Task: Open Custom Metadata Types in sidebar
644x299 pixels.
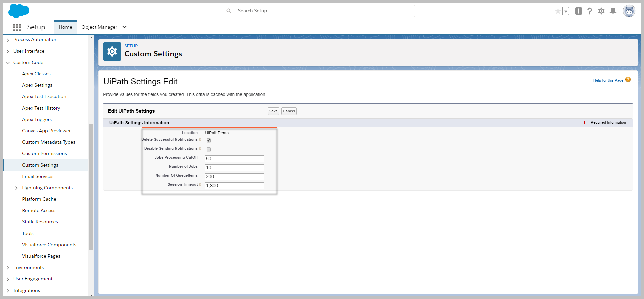Action: 49,142
